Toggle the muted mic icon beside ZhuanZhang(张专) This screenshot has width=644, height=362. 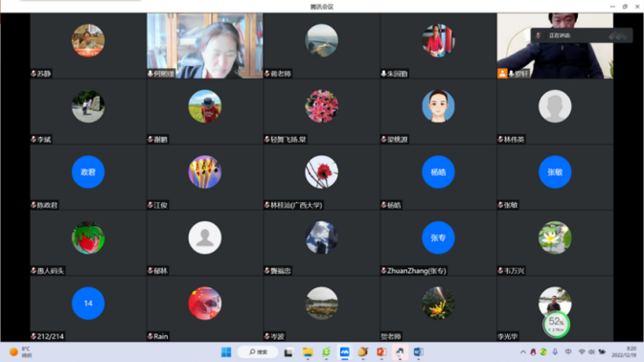tap(383, 270)
